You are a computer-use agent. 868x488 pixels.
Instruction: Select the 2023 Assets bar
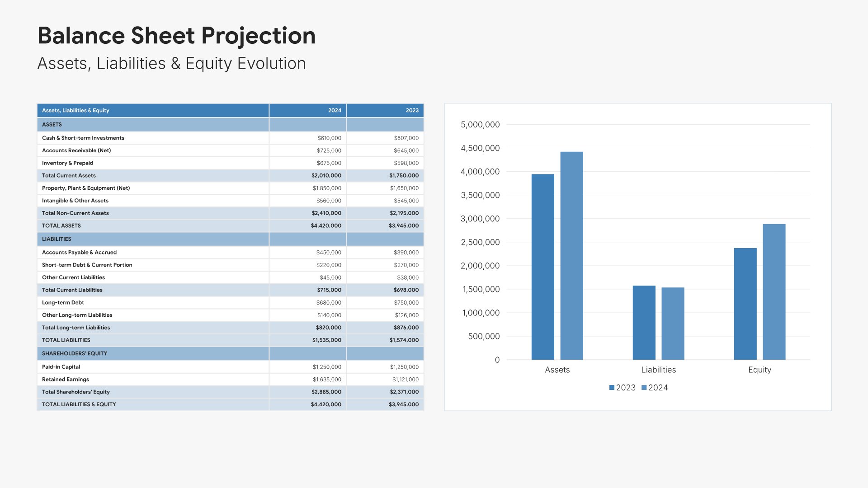(x=542, y=267)
